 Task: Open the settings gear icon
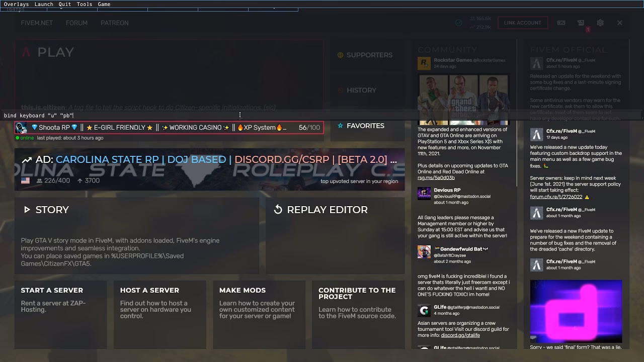click(x=600, y=23)
